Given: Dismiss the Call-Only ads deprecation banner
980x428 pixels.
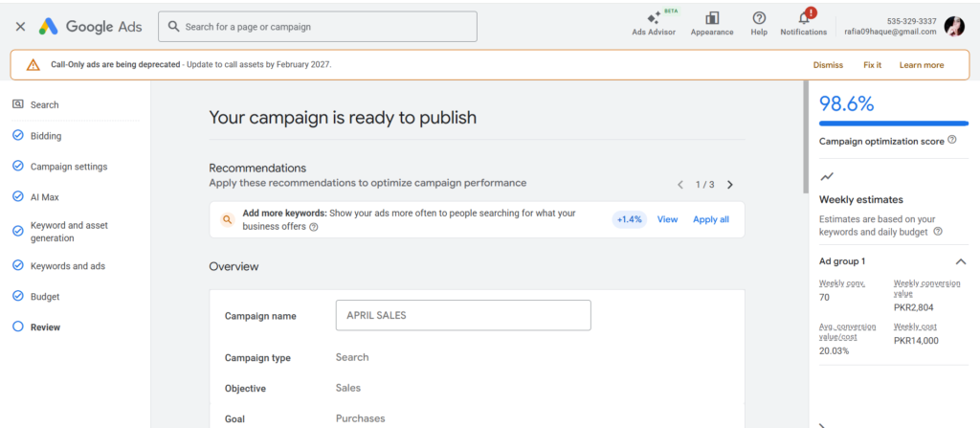Looking at the screenshot, I should (x=828, y=65).
